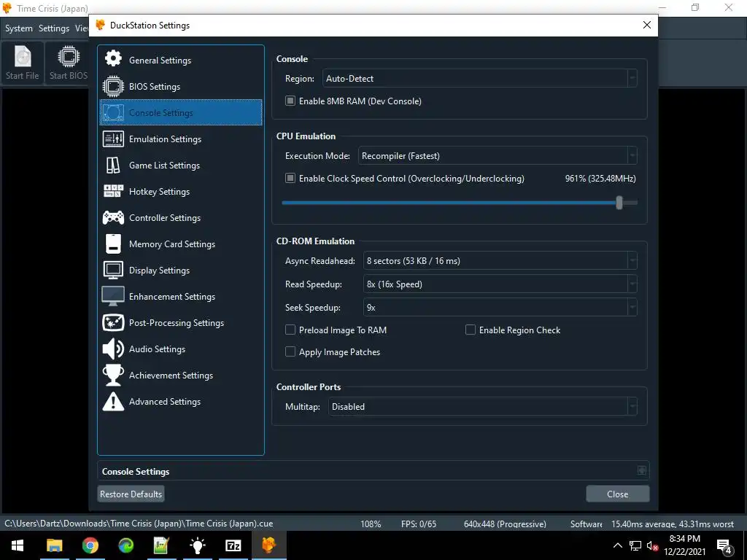Open the Async Readahead dropdown
Screen dimensions: 747x560
tap(500, 261)
